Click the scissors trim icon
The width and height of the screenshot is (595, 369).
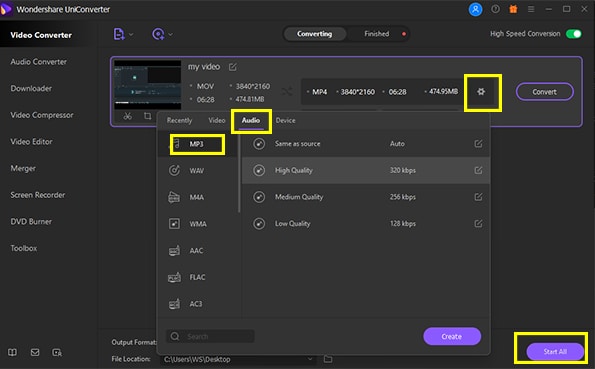(x=128, y=116)
